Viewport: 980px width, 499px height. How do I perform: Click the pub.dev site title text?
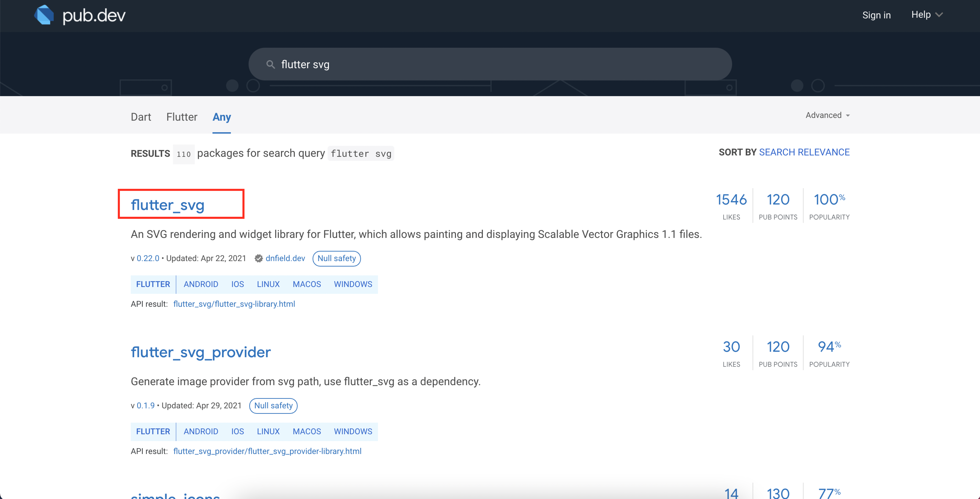[x=94, y=16]
